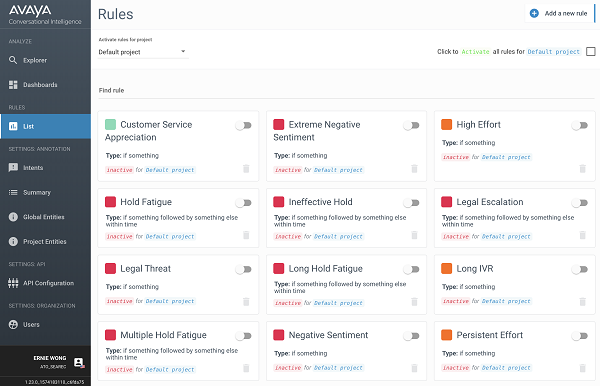Click the Summary list lines icon
This screenshot has width=600, height=386.
[x=13, y=192]
